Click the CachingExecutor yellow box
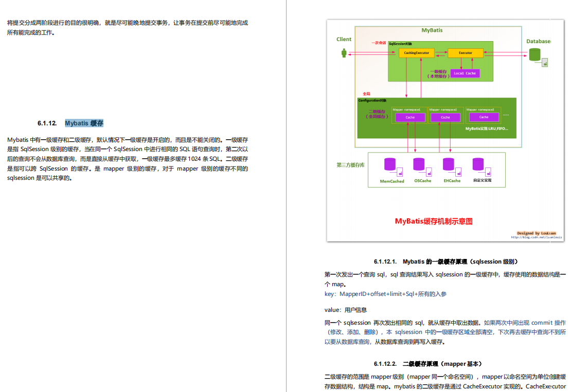Screen dimensions: 571x392 point(415,53)
